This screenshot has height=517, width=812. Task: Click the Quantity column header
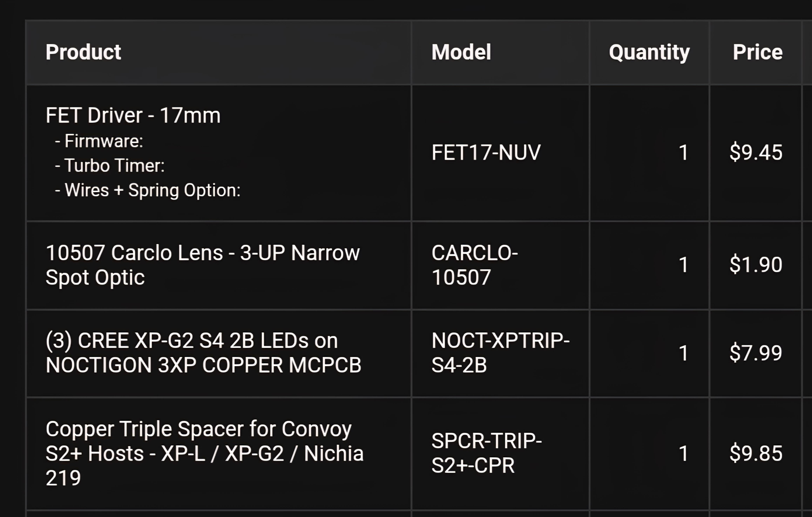coord(649,52)
